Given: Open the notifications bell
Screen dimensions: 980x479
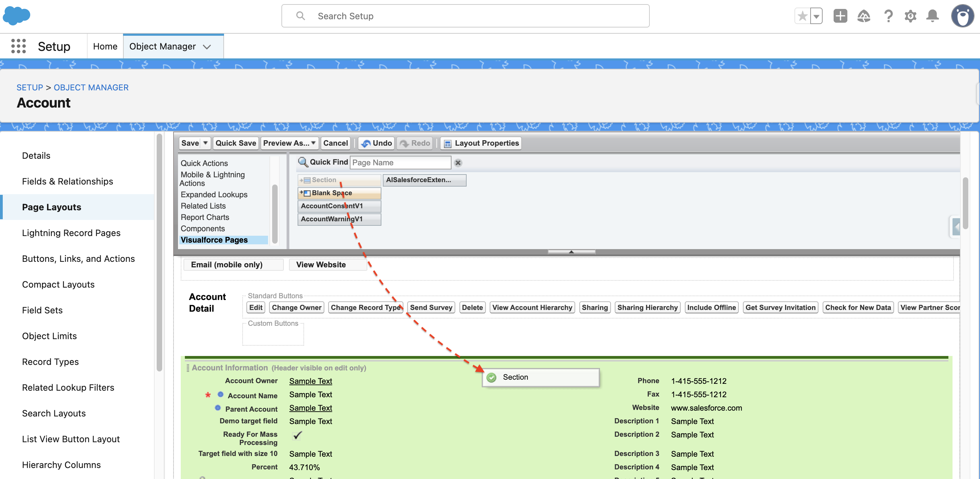Looking at the screenshot, I should 933,16.
